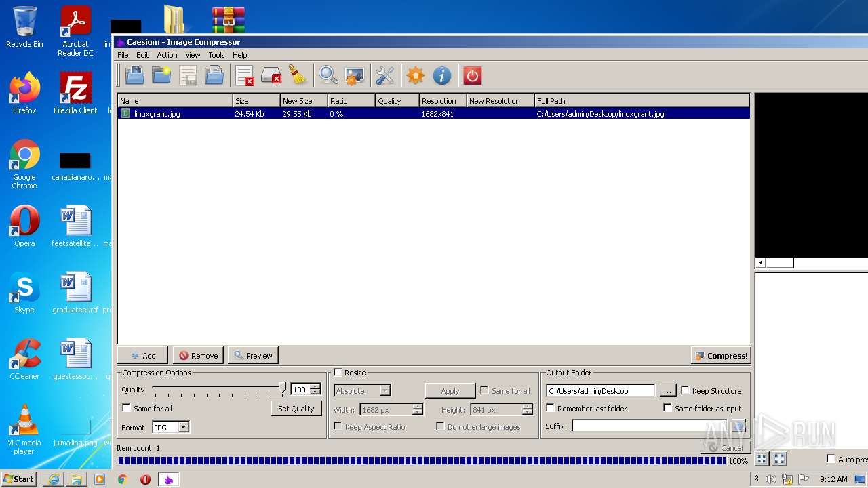Click the Add Pictures toolbar icon
This screenshot has width=868, height=488.
click(134, 75)
